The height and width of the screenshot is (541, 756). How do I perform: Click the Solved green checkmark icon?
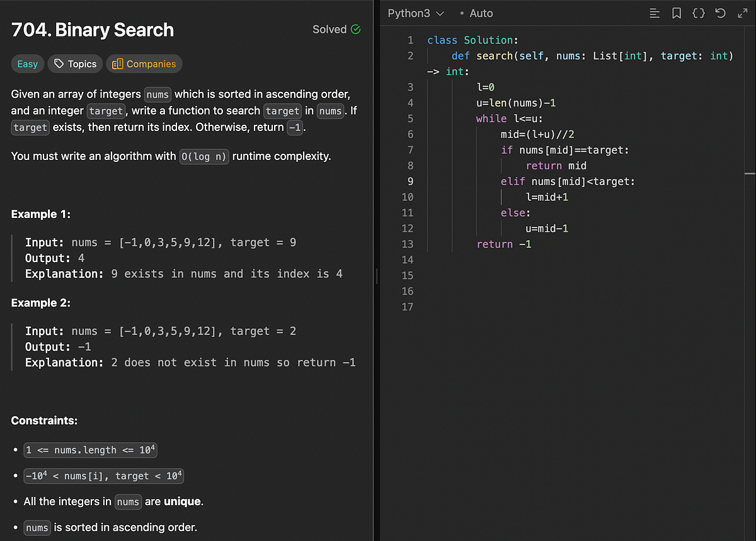tap(357, 29)
